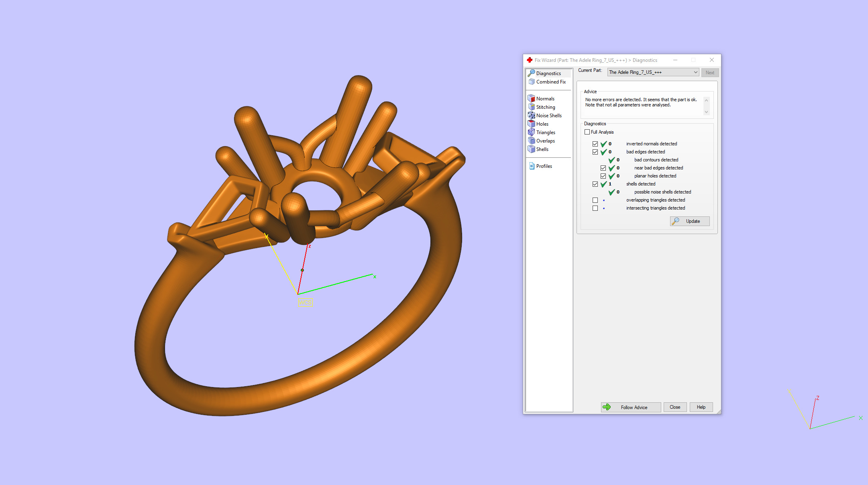868x485 pixels.
Task: Select the Overlaps sidebar icon
Action: point(532,141)
